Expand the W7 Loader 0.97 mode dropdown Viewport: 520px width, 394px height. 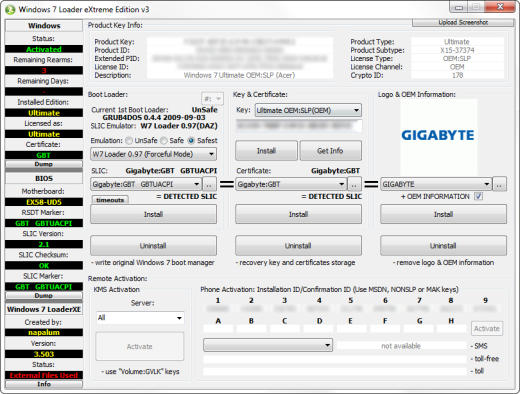tap(153, 154)
